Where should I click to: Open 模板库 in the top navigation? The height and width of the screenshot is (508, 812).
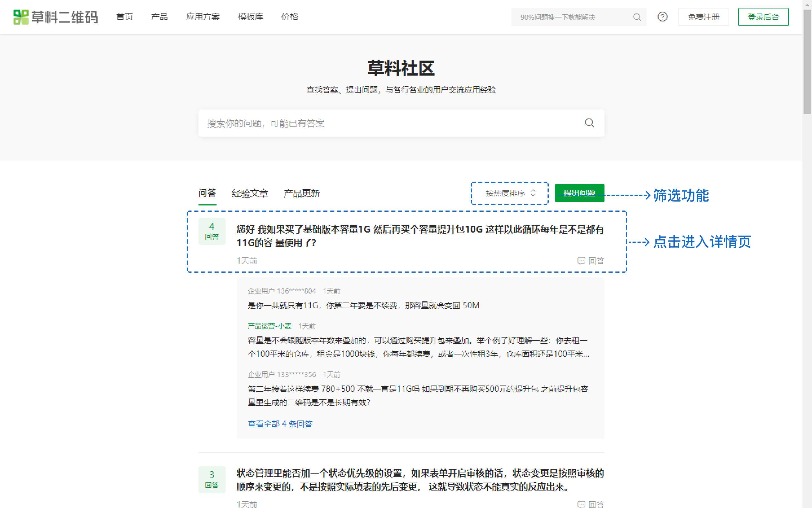(x=250, y=17)
